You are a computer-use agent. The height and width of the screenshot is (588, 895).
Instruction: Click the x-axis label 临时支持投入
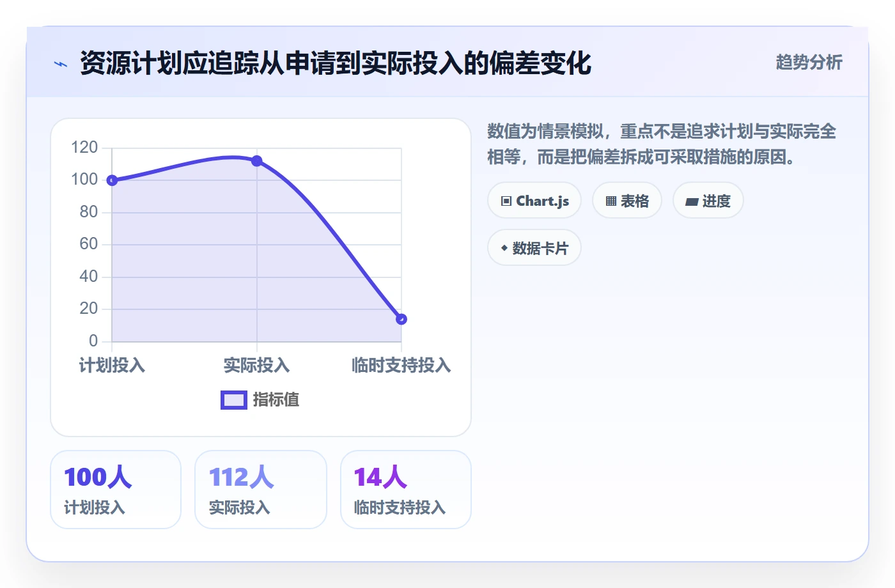(401, 366)
